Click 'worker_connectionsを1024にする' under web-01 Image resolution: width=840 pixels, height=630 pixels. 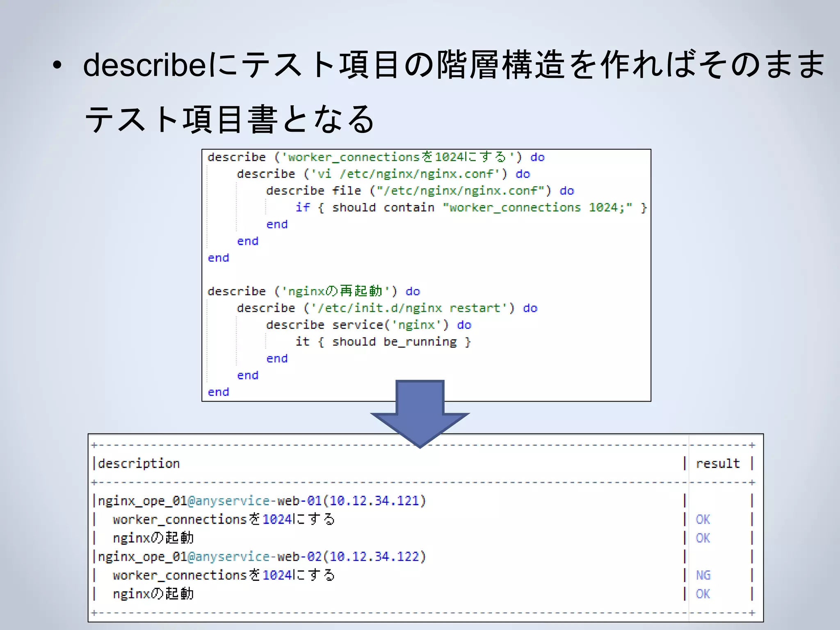224,519
